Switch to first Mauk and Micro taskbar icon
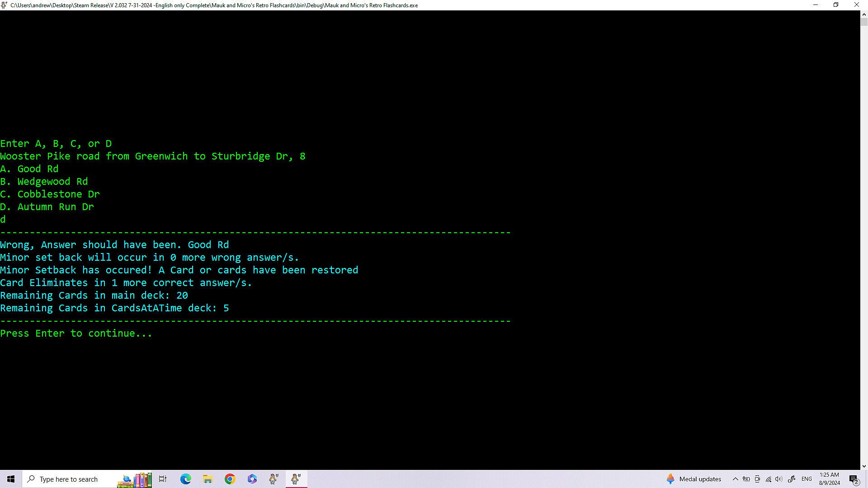 274,479
